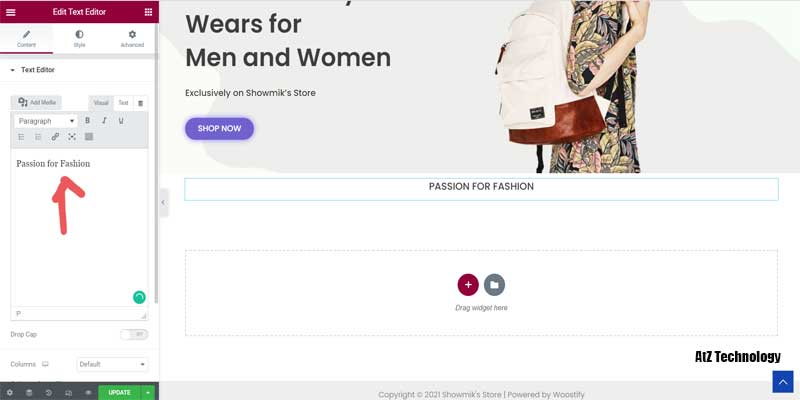Image resolution: width=800 pixels, height=400 pixels.
Task: Open the widgets grid panel
Action: [x=148, y=11]
